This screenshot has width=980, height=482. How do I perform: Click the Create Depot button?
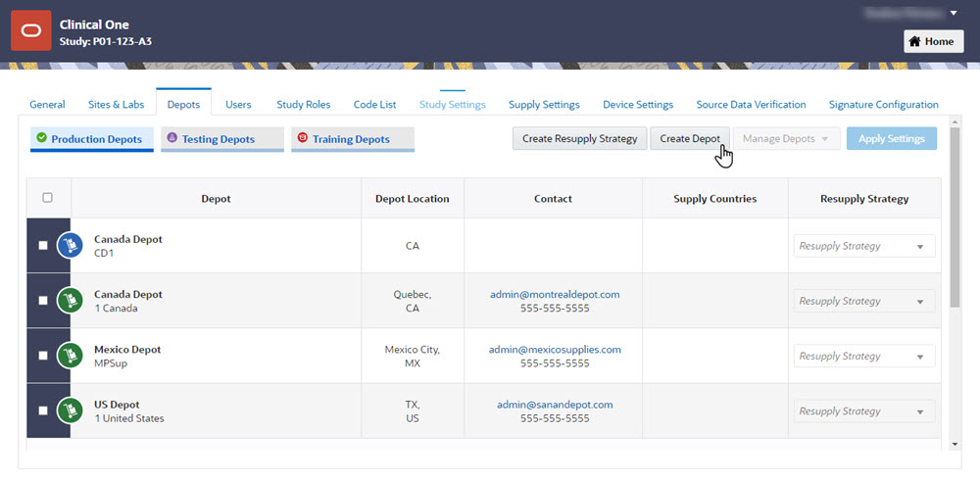[690, 139]
